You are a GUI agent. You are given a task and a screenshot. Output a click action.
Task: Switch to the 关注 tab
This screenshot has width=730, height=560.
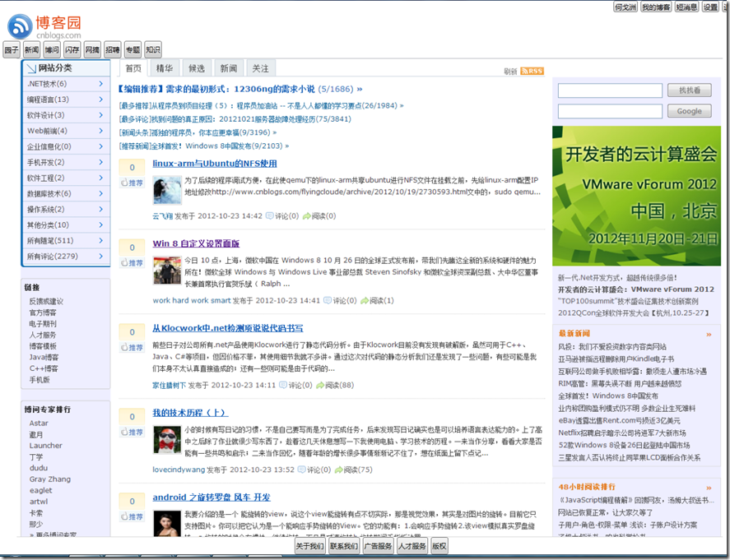(260, 68)
